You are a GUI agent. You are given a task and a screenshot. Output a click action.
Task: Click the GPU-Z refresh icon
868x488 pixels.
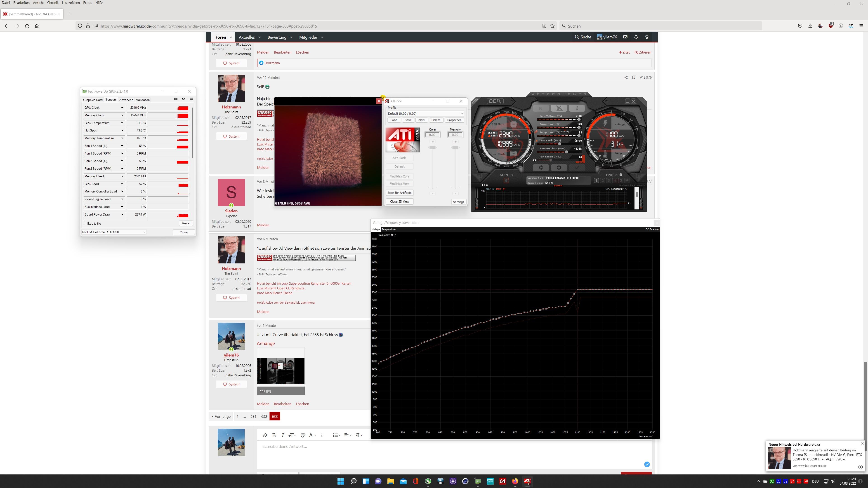pyautogui.click(x=183, y=99)
